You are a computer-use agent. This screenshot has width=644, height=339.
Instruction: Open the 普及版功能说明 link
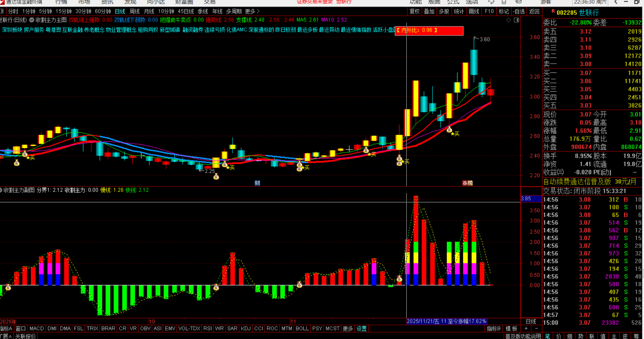point(523,336)
